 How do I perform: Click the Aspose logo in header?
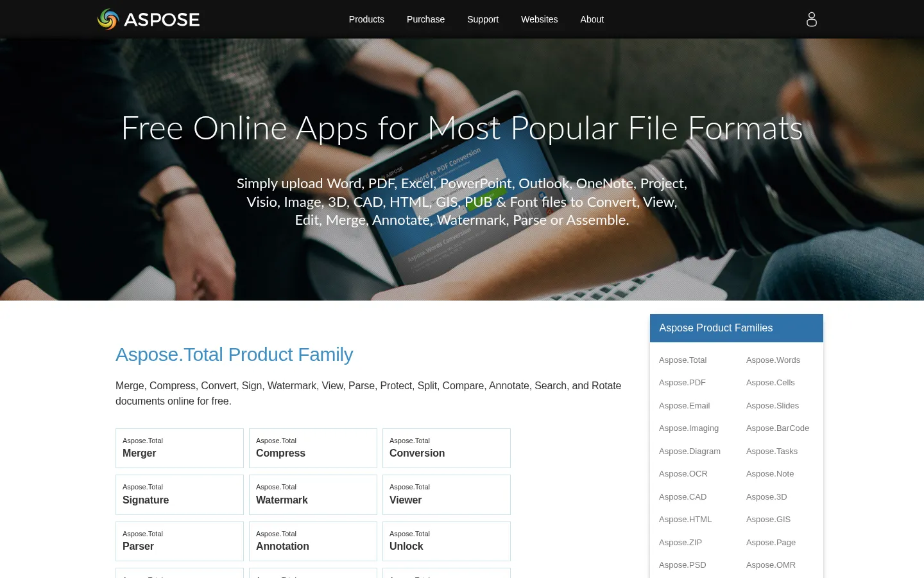(x=148, y=19)
